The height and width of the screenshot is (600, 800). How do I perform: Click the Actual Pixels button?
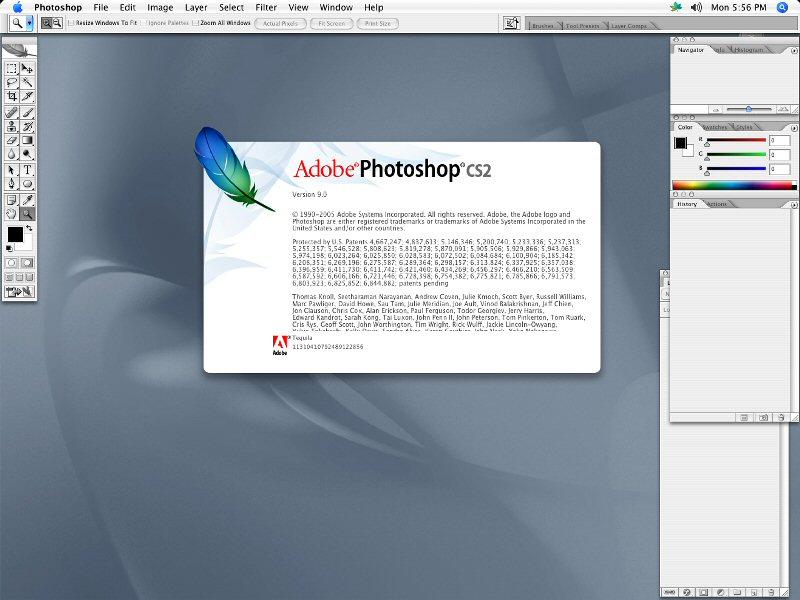coord(281,22)
